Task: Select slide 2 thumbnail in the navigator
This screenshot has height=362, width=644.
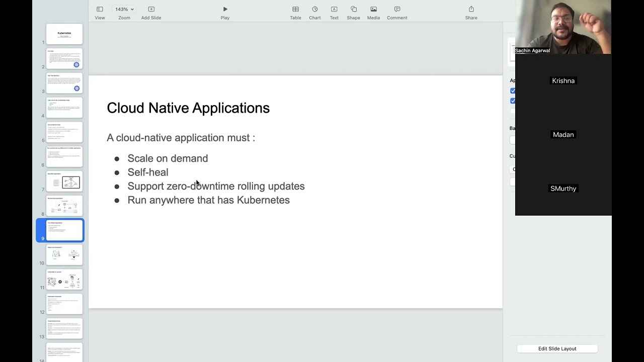Action: (x=64, y=59)
